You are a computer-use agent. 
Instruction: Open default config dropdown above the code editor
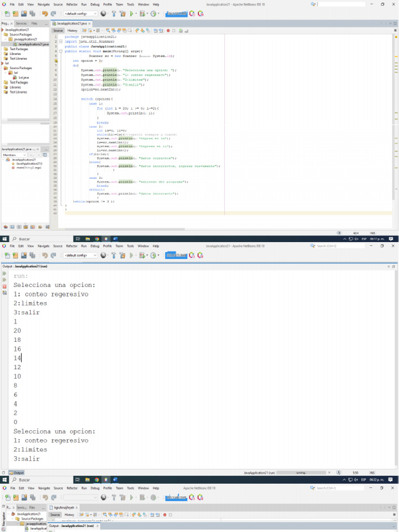pyautogui.click(x=80, y=14)
